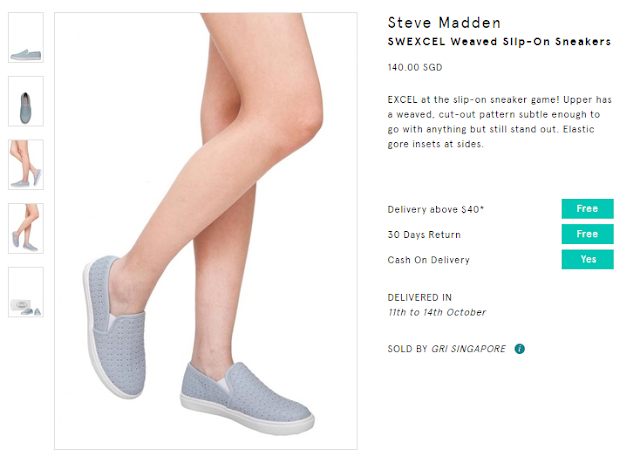Click the product description paragraph
Viewport: 640px width, 456px height.
coord(500,122)
